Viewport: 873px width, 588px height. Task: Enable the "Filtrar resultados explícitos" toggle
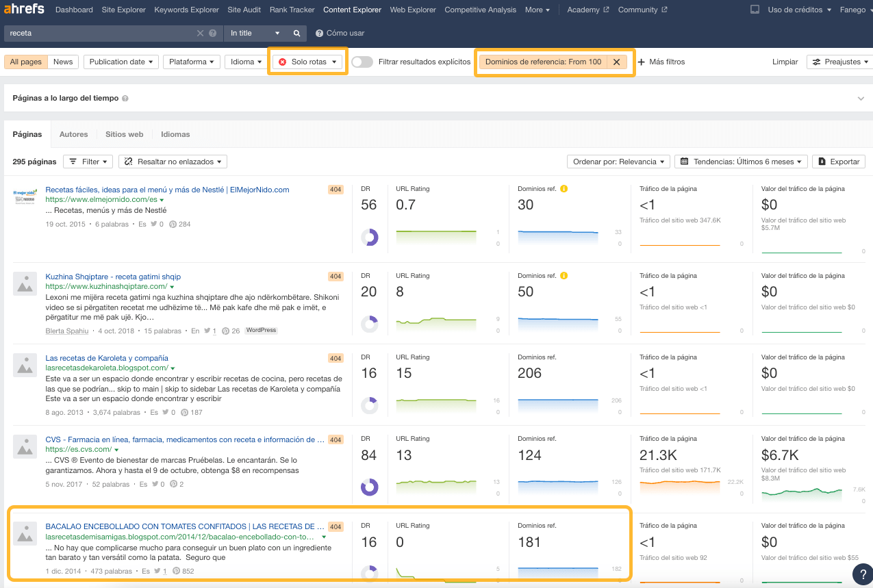click(x=362, y=61)
